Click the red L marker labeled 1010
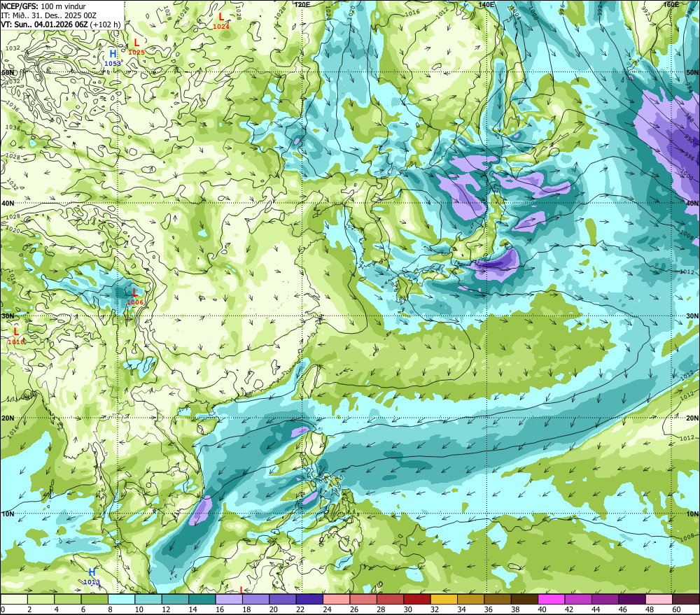This screenshot has width=700, height=615. [16, 332]
